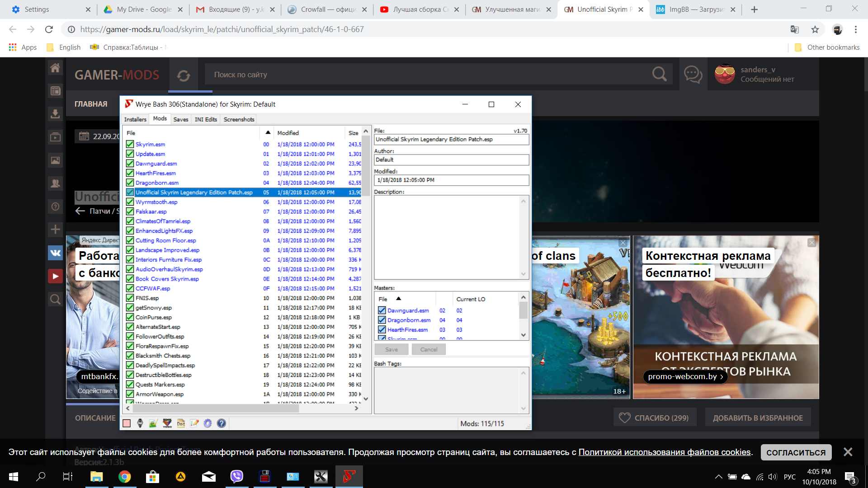Open the red YouTube icon in sidebar
The image size is (868, 488).
[55, 276]
